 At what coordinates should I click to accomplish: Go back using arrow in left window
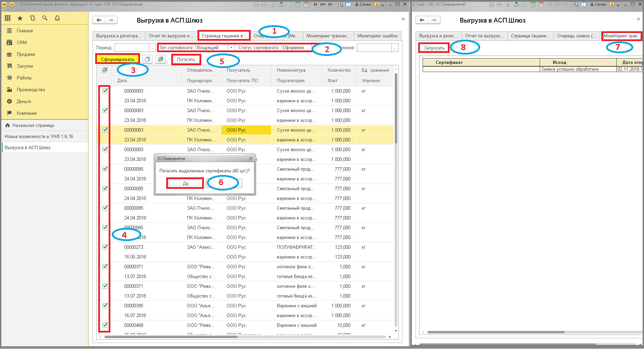(x=99, y=20)
